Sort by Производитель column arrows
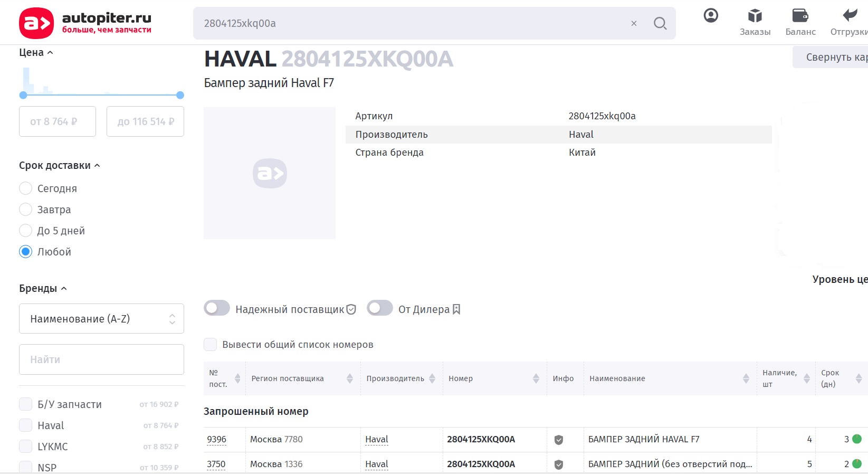Screen dimensions: 868x474 click(432, 378)
